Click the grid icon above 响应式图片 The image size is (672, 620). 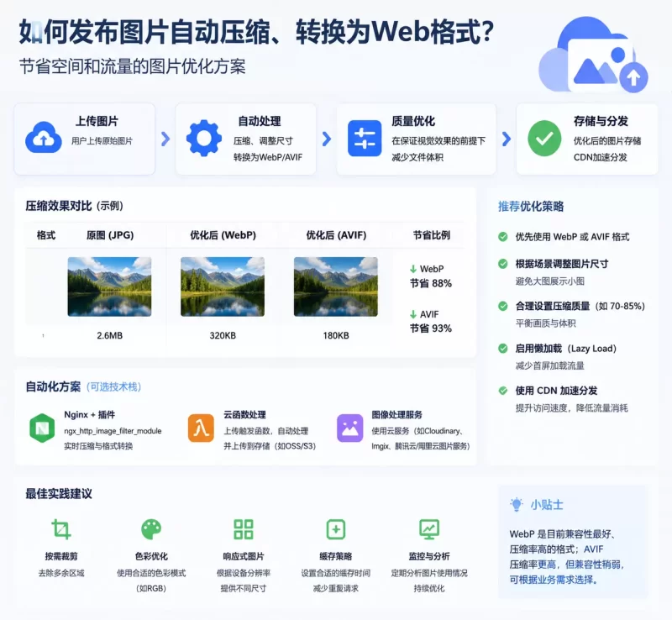244,529
